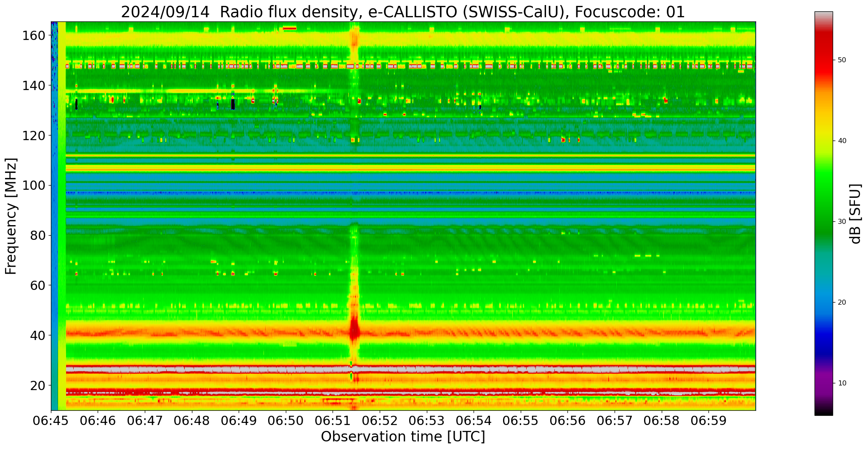The height and width of the screenshot is (449, 868).
Task: Click the time tick label 06:47
Action: tap(145, 421)
